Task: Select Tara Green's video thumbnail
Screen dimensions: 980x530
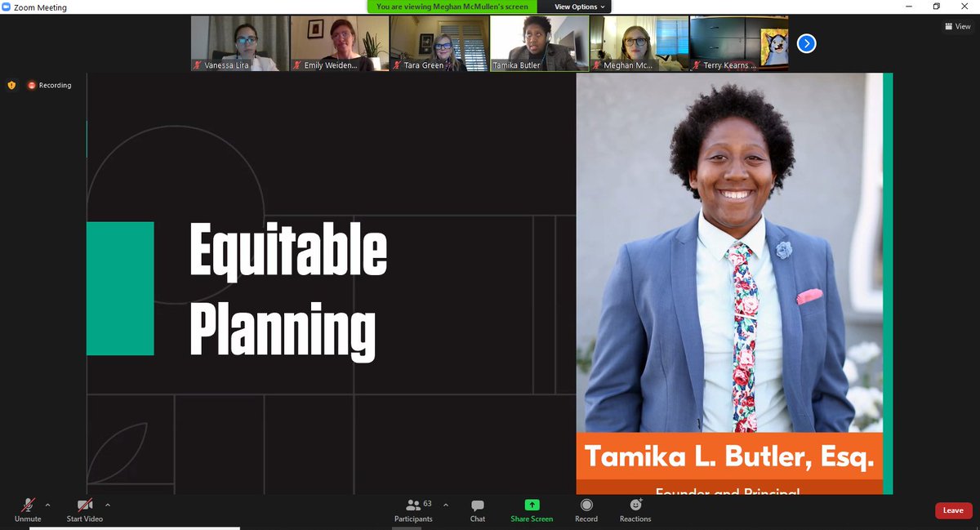Action: 439,43
